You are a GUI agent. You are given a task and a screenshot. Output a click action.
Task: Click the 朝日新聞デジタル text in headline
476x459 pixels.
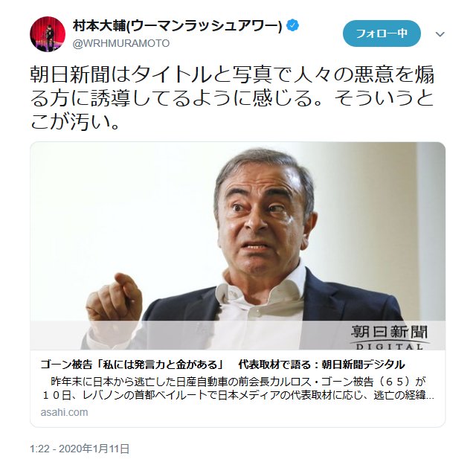pyautogui.click(x=364, y=364)
